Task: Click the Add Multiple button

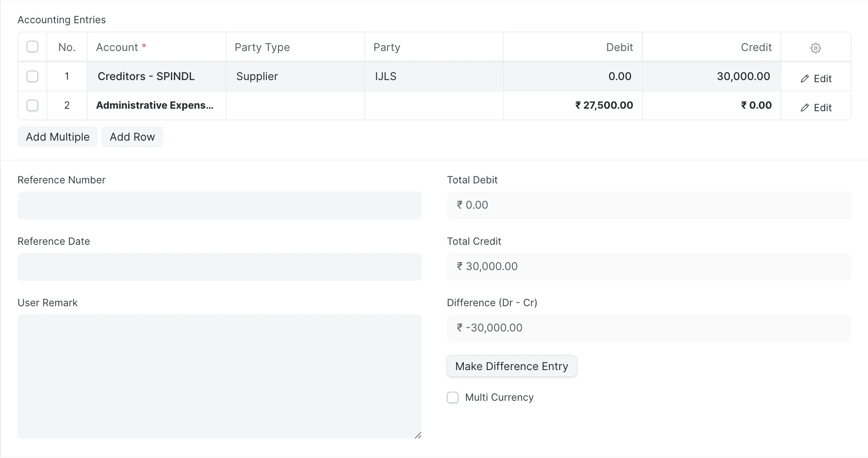Action: [x=58, y=137]
